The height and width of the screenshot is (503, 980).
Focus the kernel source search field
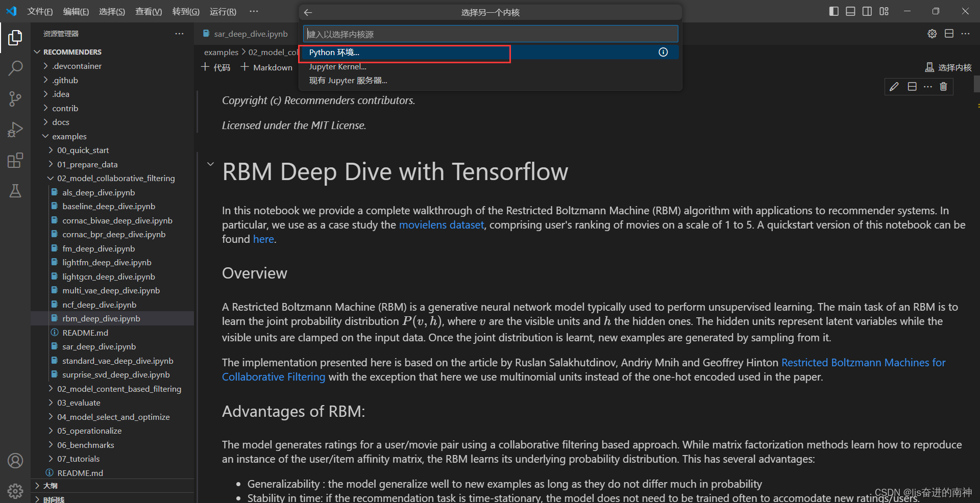(491, 34)
